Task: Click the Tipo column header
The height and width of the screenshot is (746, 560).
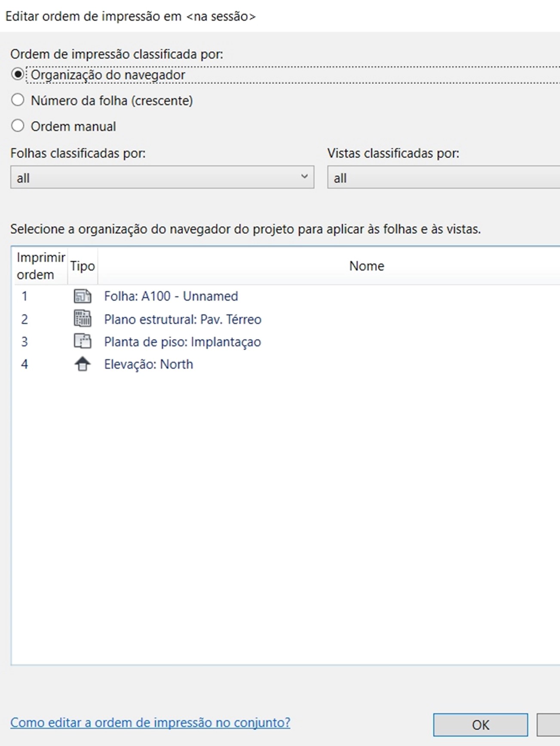Action: coord(83,266)
